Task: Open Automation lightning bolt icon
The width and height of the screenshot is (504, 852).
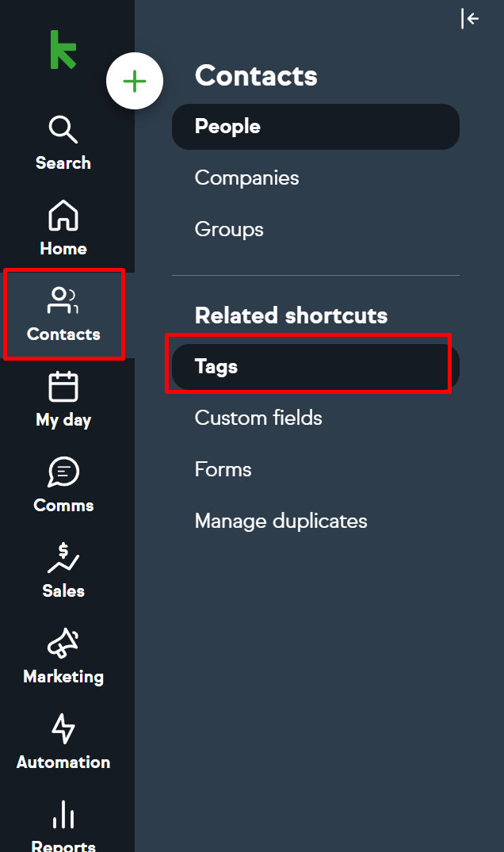Action: pyautogui.click(x=63, y=728)
